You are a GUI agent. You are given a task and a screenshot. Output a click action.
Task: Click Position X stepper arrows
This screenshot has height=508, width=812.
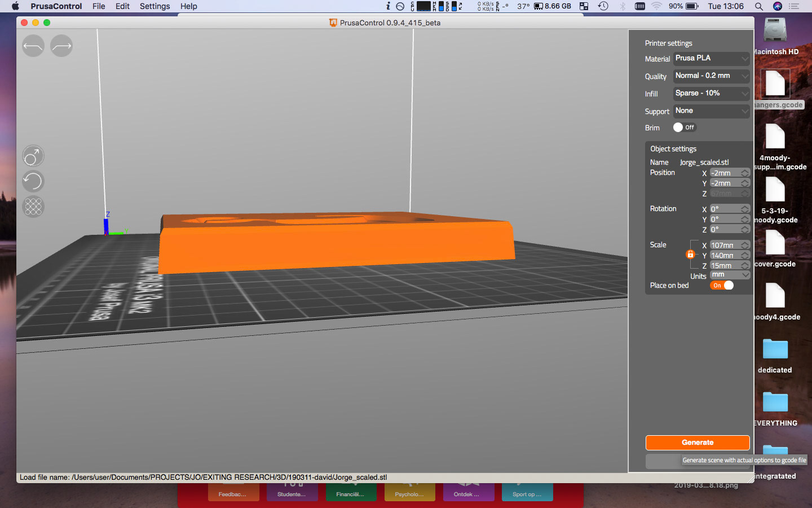(745, 173)
